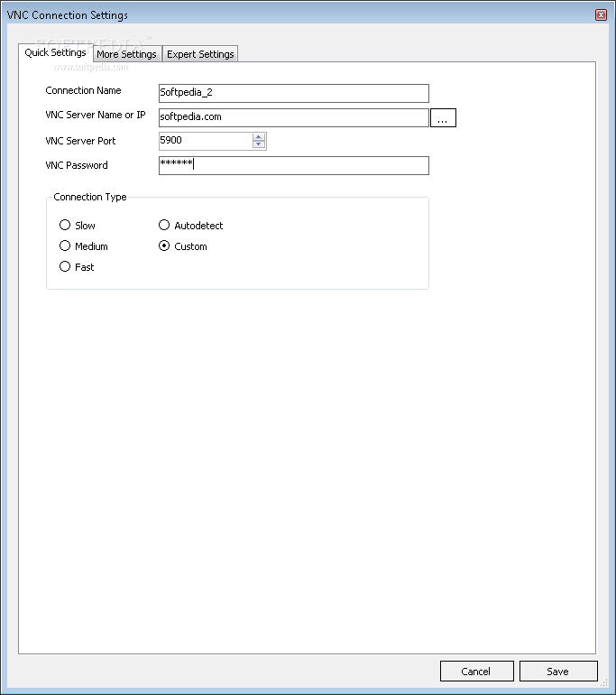Save the VNC connection settings
The height and width of the screenshot is (695, 616).
click(x=558, y=671)
